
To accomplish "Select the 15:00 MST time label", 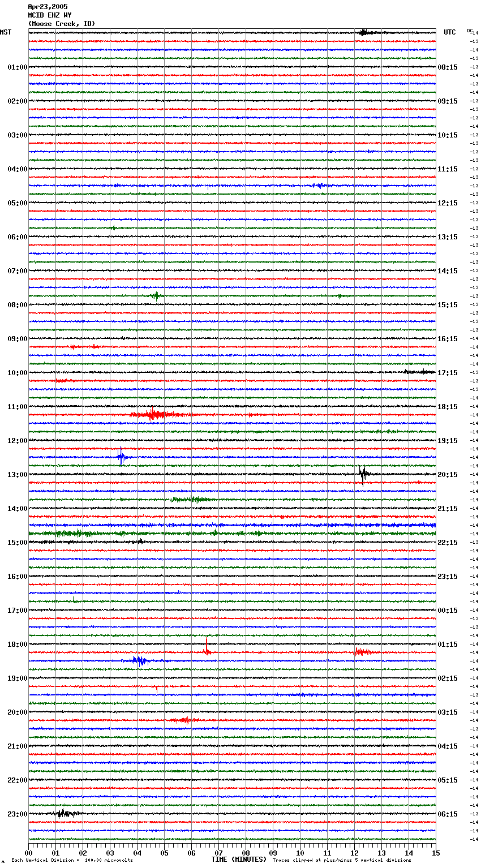I will click(x=18, y=543).
